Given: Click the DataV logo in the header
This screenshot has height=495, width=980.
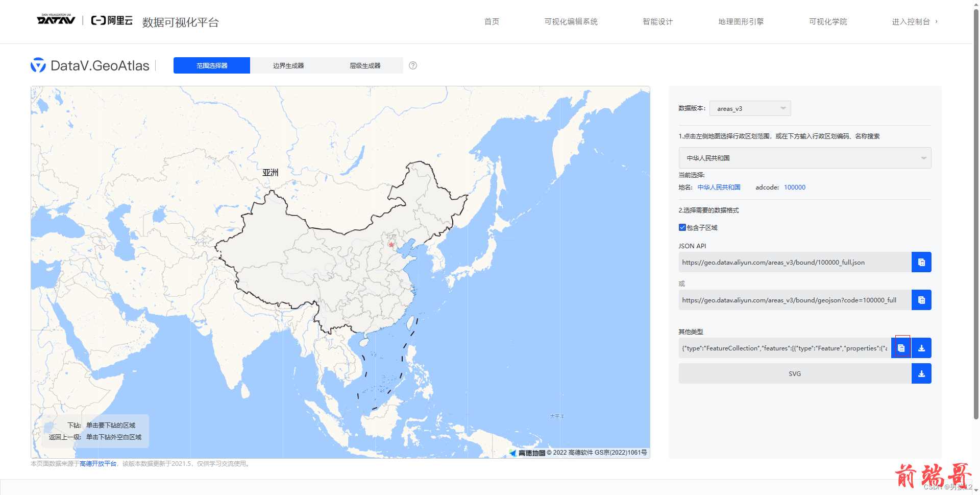Looking at the screenshot, I should coord(56,19).
